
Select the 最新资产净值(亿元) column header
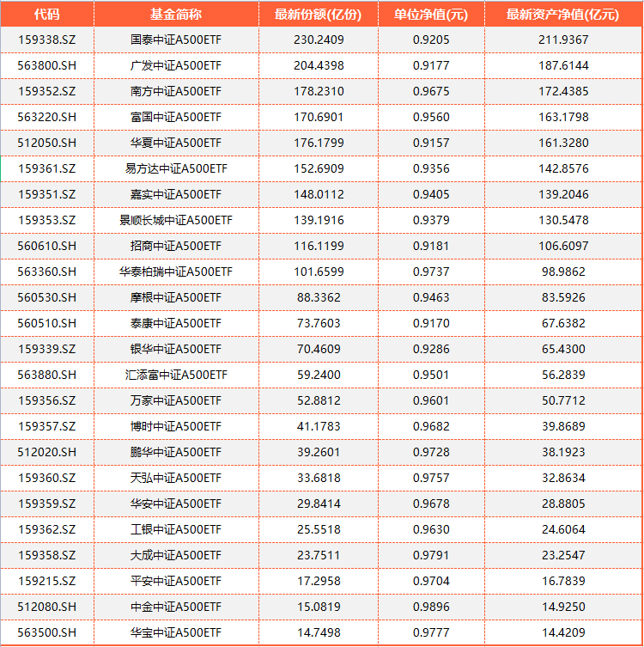[562, 14]
